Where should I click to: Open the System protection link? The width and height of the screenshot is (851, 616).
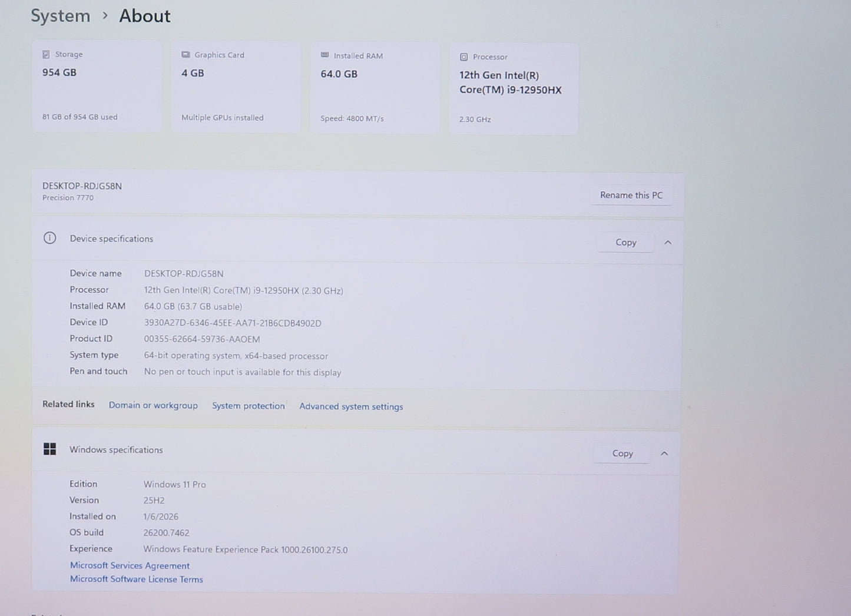(x=248, y=406)
